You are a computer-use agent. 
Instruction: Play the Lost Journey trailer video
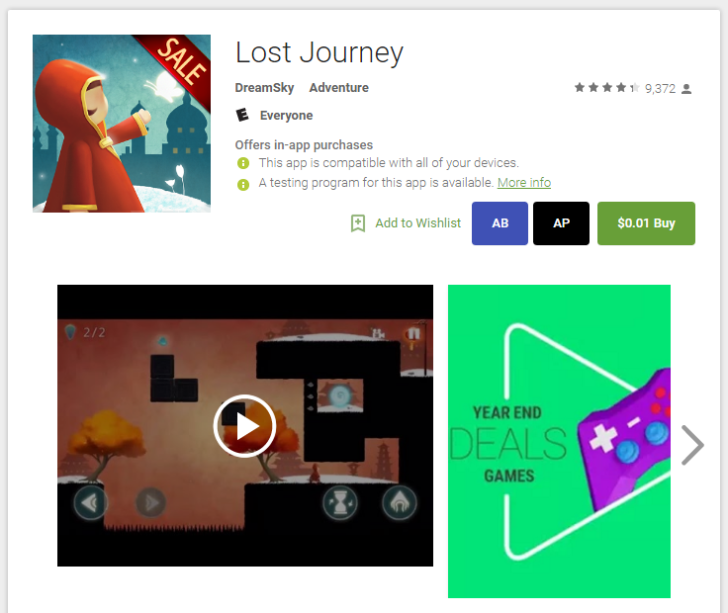click(x=245, y=426)
